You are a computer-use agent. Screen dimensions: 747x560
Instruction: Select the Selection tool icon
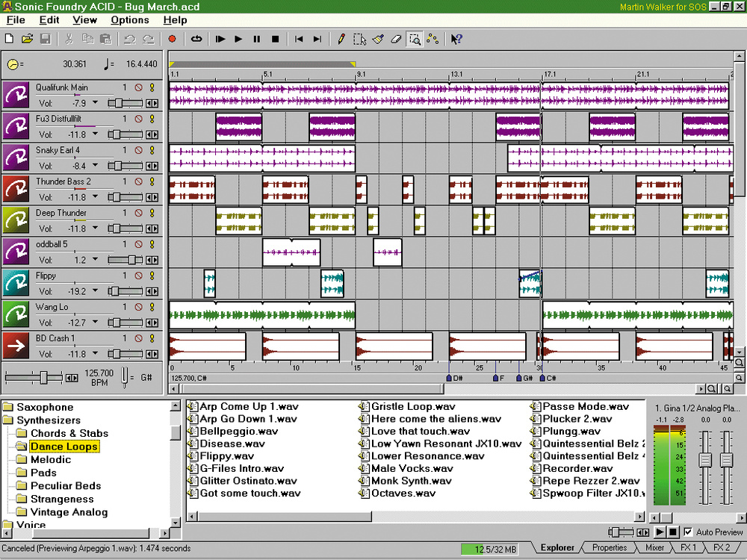360,39
